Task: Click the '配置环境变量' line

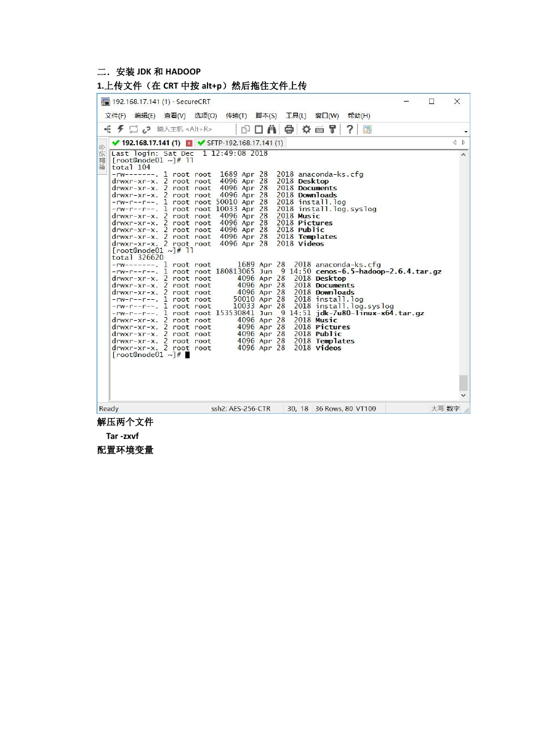Action: tap(126, 450)
